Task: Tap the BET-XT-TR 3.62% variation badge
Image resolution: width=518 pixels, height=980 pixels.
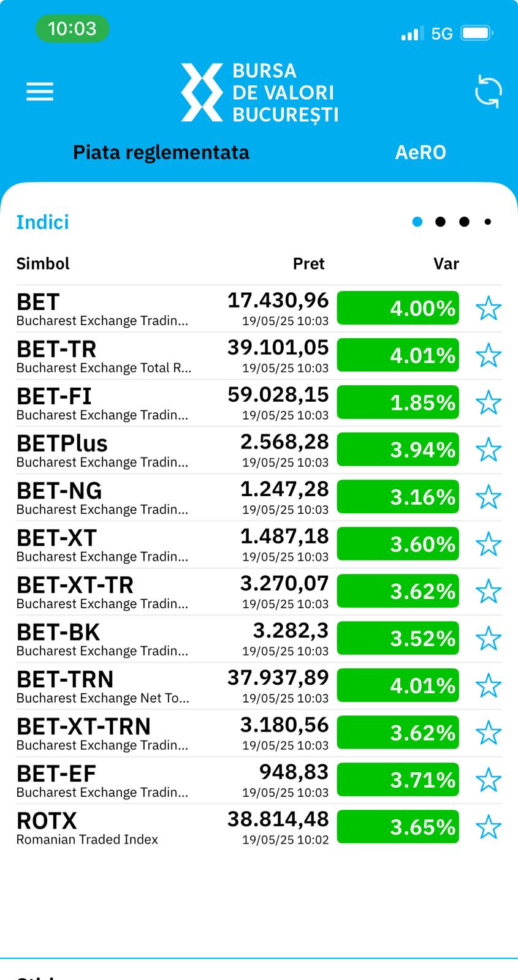Action: tap(398, 591)
